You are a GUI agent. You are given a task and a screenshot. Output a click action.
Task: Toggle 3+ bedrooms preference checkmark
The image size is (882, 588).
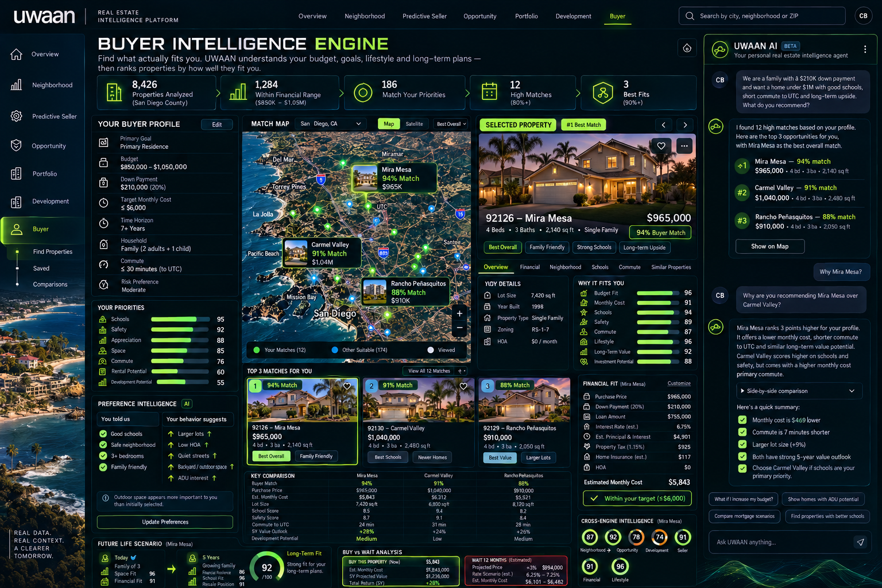[103, 456]
